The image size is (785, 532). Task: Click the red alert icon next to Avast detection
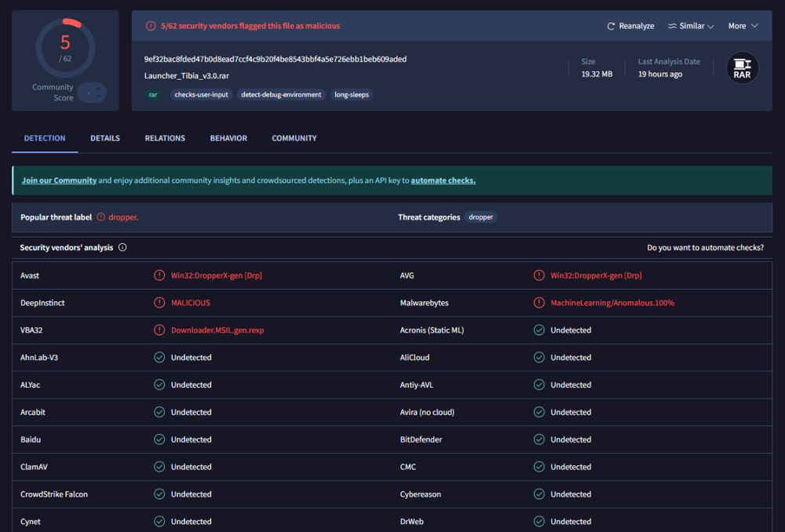[x=159, y=275]
